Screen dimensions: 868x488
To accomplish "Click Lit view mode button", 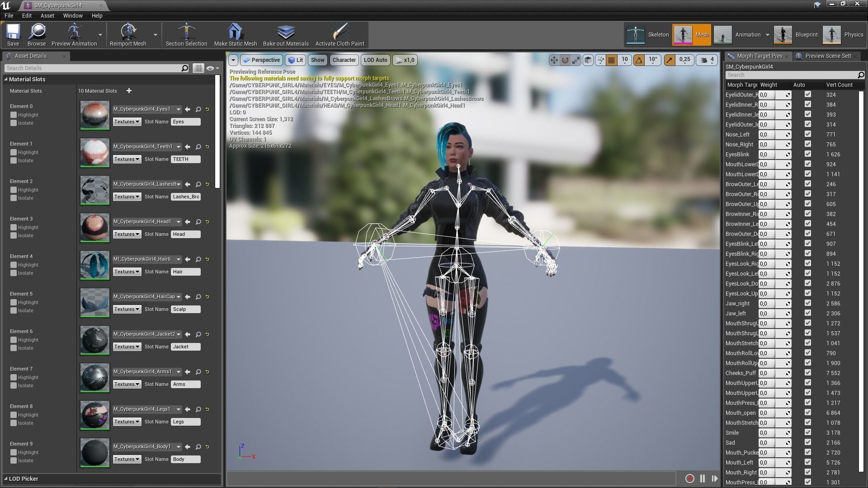I will pyautogui.click(x=296, y=60).
